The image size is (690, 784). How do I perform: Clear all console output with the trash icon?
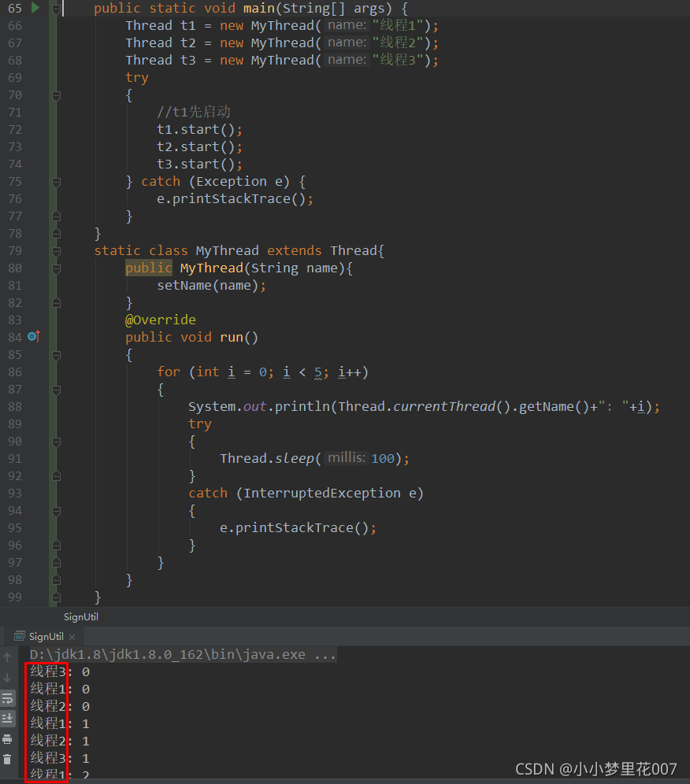click(8, 759)
